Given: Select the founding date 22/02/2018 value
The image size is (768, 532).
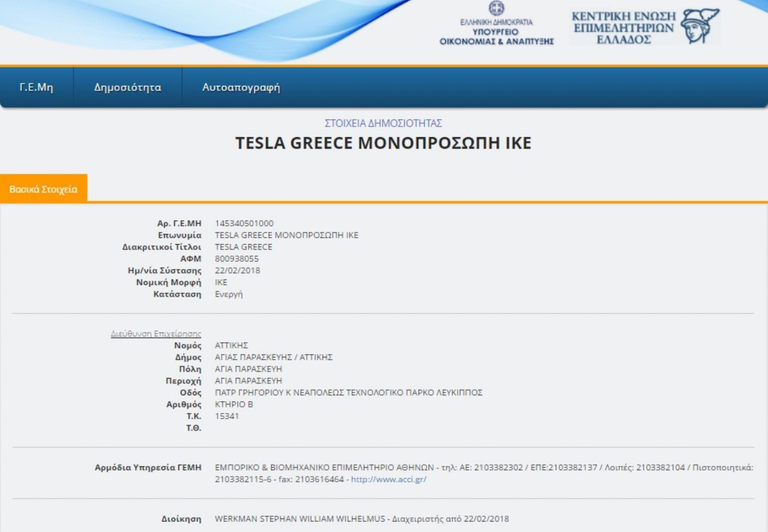Looking at the screenshot, I should click(238, 271).
